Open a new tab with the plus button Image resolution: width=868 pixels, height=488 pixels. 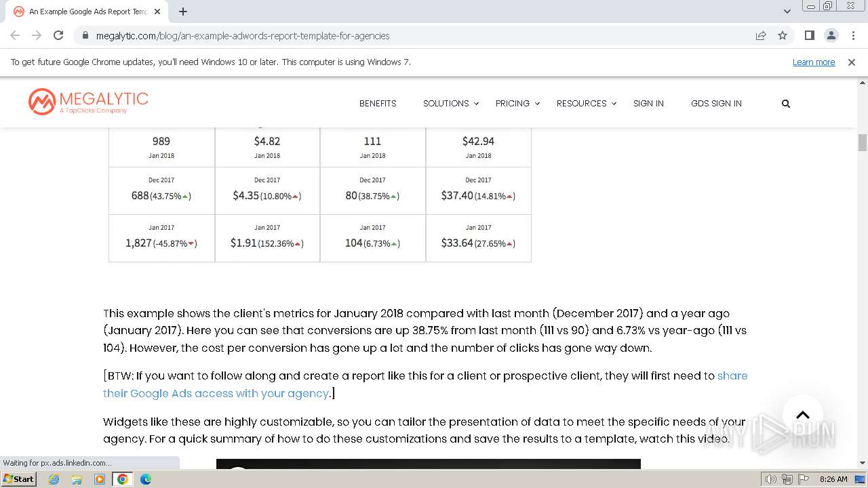[183, 12]
